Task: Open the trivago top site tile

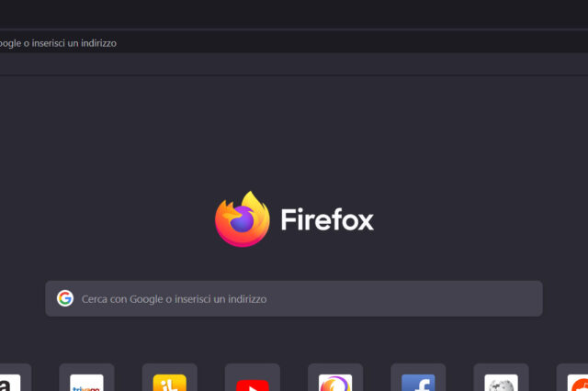Action: tap(86, 377)
